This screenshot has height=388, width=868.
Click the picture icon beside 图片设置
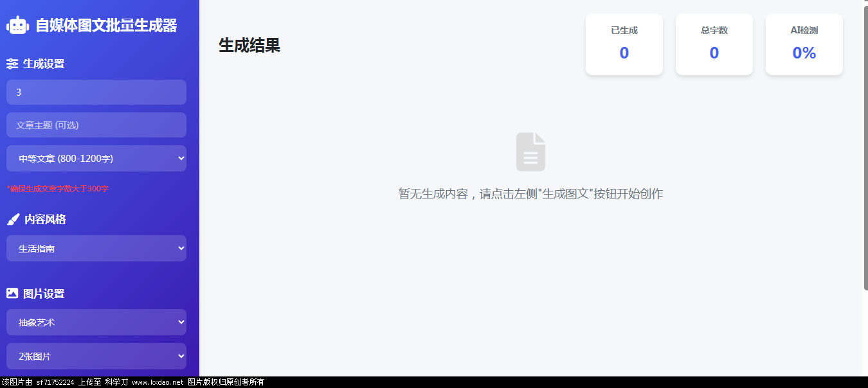pyautogui.click(x=12, y=294)
